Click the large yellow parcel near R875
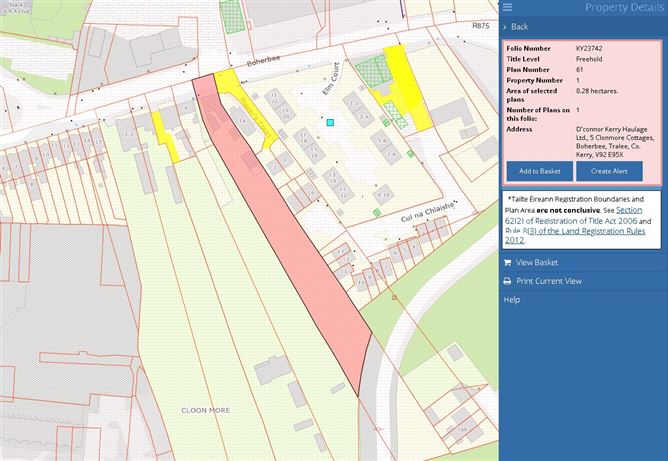The width and height of the screenshot is (668, 461). (x=408, y=85)
